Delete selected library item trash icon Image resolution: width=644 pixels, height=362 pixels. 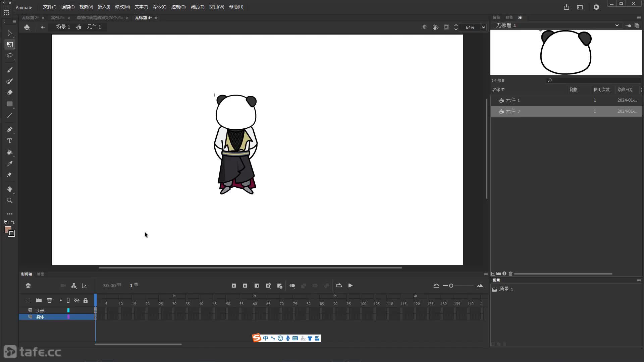[511, 274]
